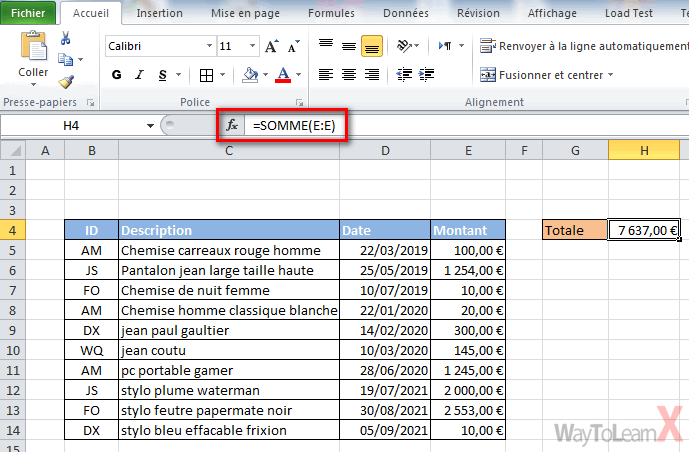Click the red font color A icon
The image size is (689, 452).
pyautogui.click(x=283, y=75)
